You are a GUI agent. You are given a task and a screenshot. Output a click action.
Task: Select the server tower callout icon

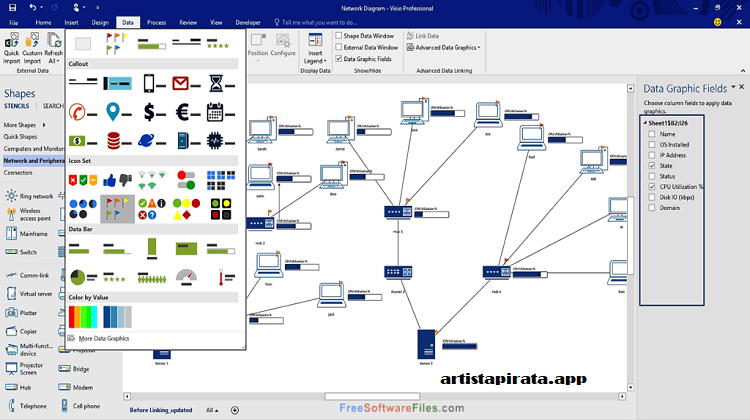tap(188, 141)
